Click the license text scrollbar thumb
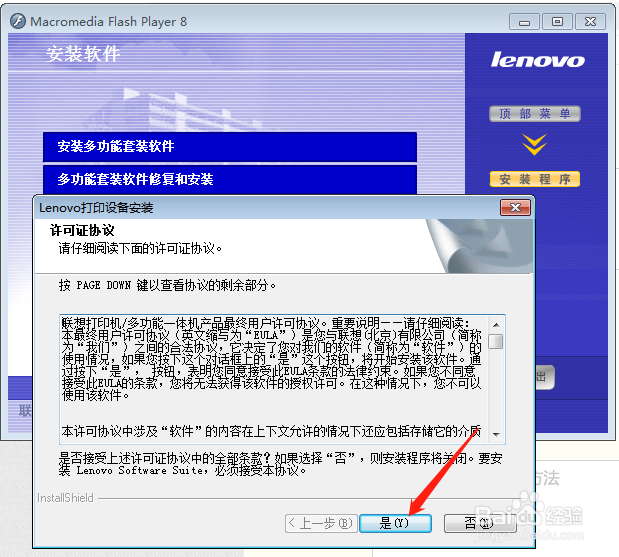Viewport: 619px width, 557px height. [496, 341]
